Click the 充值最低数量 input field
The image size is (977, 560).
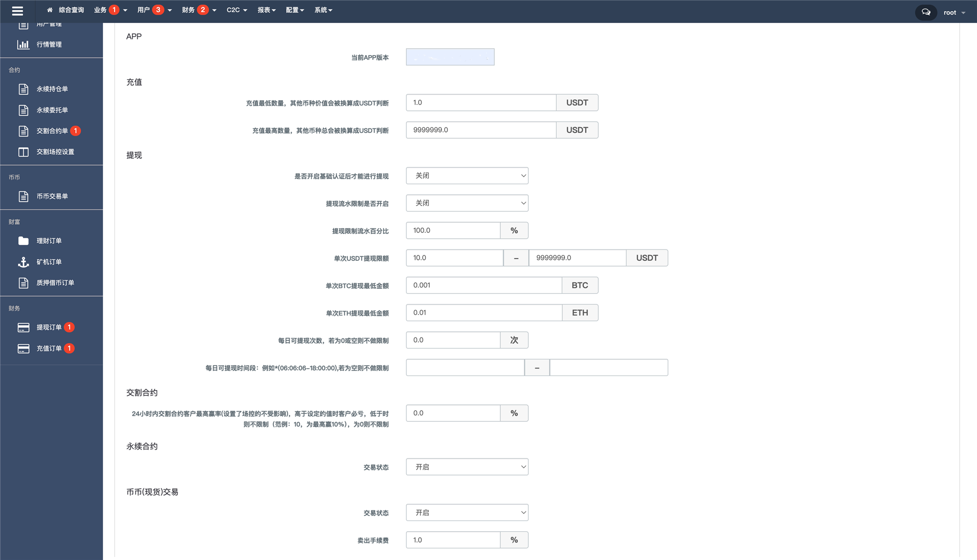tap(481, 103)
